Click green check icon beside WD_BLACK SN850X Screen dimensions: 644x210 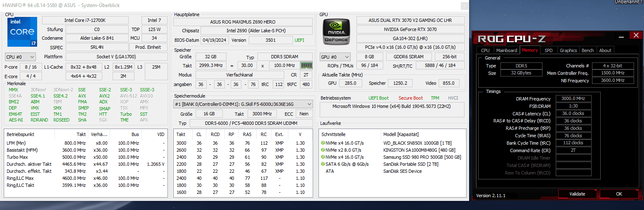pos(323,143)
